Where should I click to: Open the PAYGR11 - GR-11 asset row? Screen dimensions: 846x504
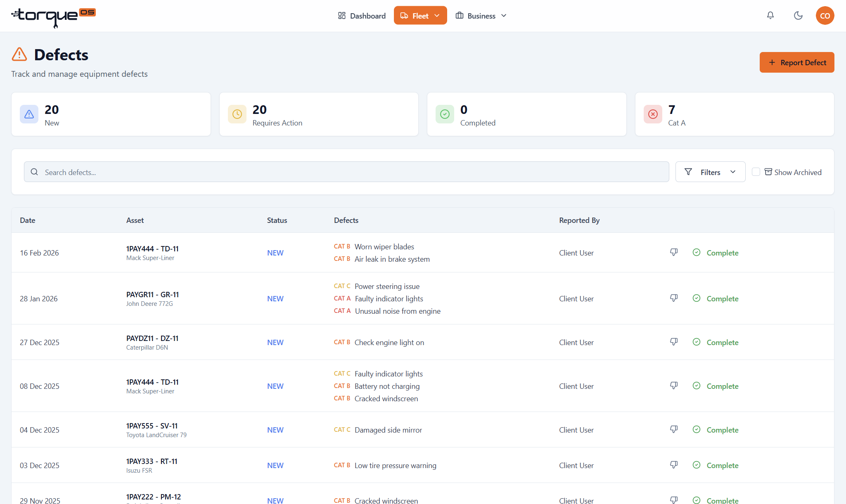422,298
